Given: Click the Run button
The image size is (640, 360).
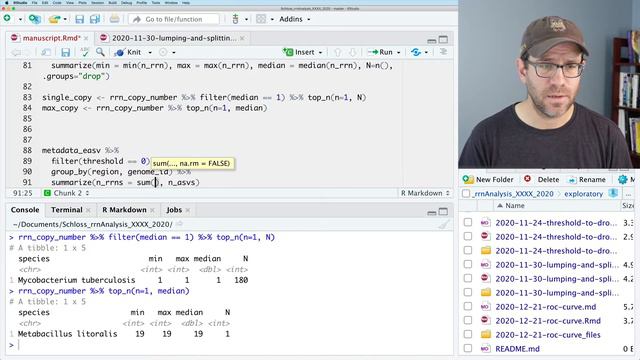Looking at the screenshot, I should pos(380,52).
